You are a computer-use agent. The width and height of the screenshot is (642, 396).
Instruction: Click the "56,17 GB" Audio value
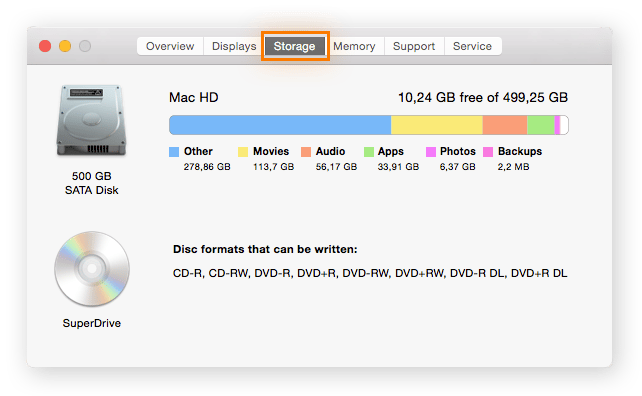coord(336,167)
